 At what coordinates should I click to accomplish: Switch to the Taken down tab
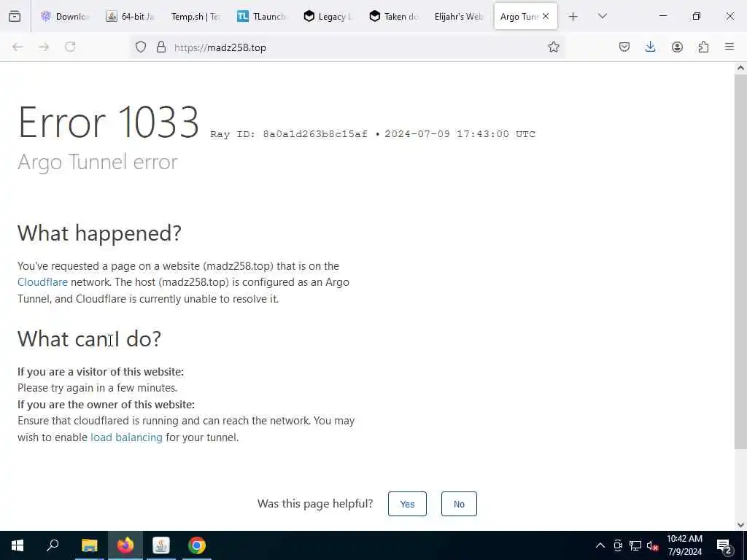click(393, 17)
